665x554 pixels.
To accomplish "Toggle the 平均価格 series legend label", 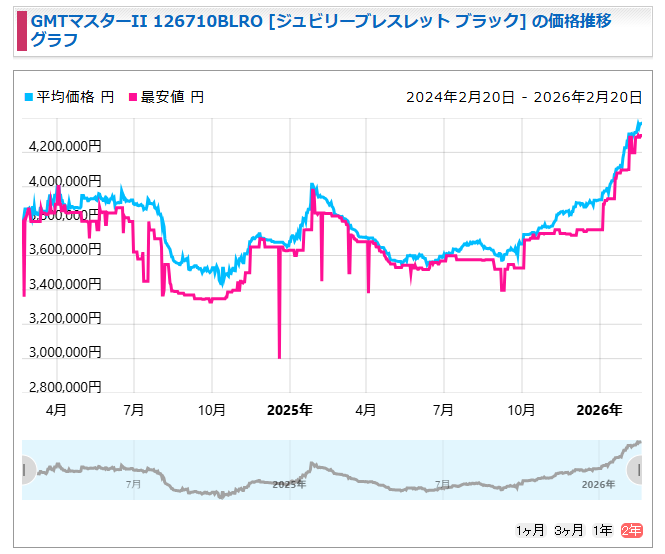I will (75, 97).
